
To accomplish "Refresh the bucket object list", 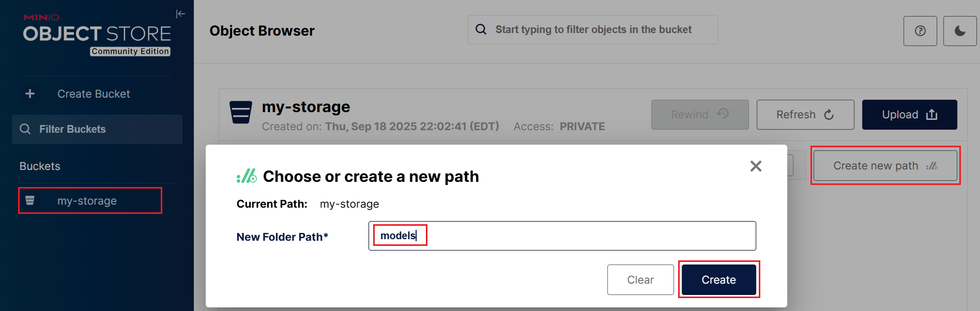I will tap(805, 115).
